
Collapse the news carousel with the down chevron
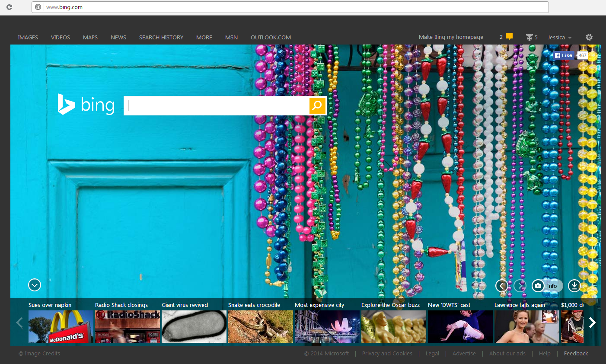[35, 285]
